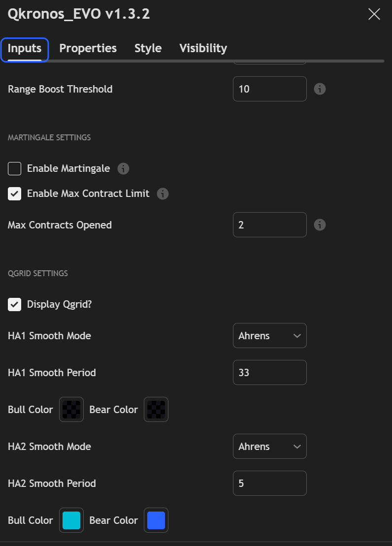Close the Qkronos_EVO settings dialog
Screen dimensions: 392x546
[374, 14]
